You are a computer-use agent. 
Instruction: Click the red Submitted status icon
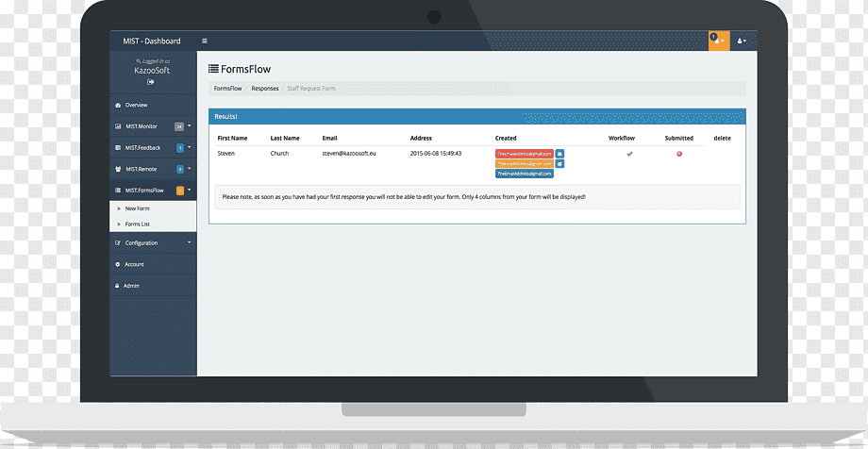679,154
